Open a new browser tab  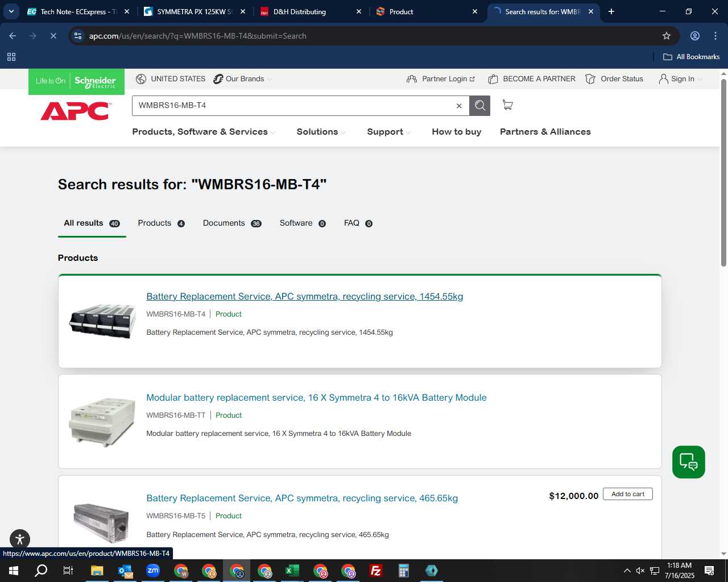click(x=611, y=11)
